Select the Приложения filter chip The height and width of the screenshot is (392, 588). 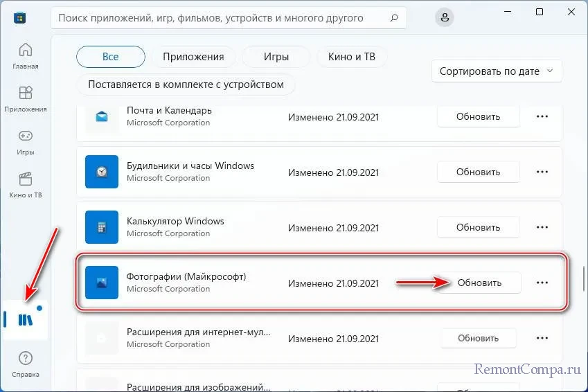point(193,57)
